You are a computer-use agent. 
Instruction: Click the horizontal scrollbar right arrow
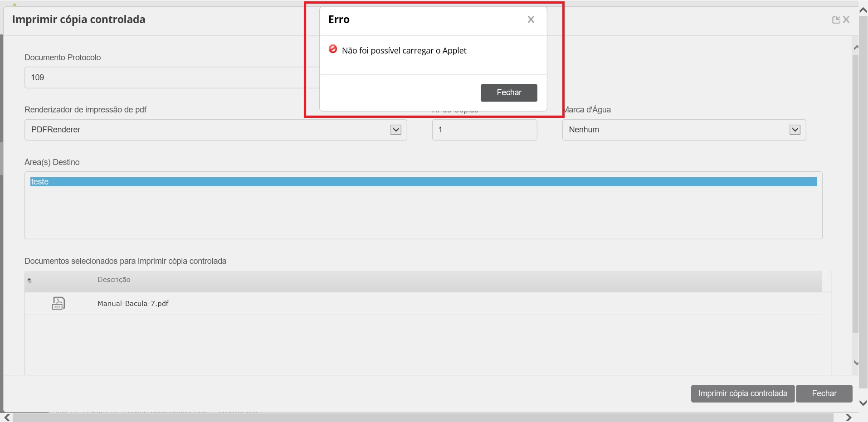848,417
